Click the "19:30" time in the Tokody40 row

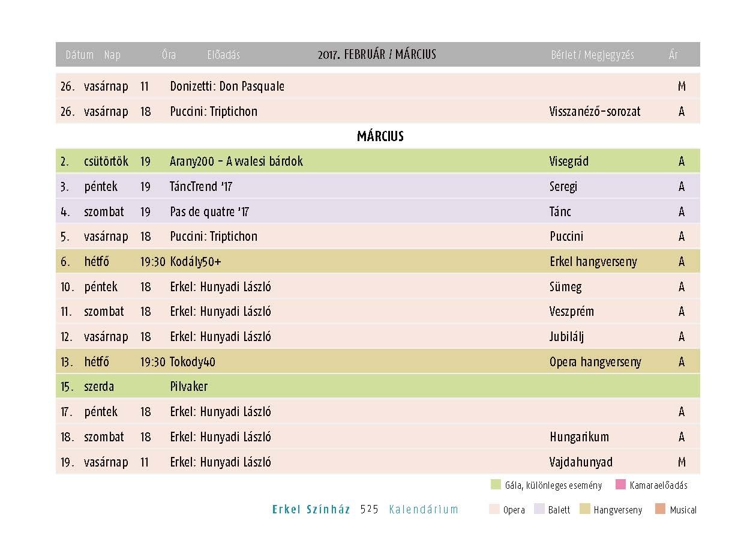(152, 362)
